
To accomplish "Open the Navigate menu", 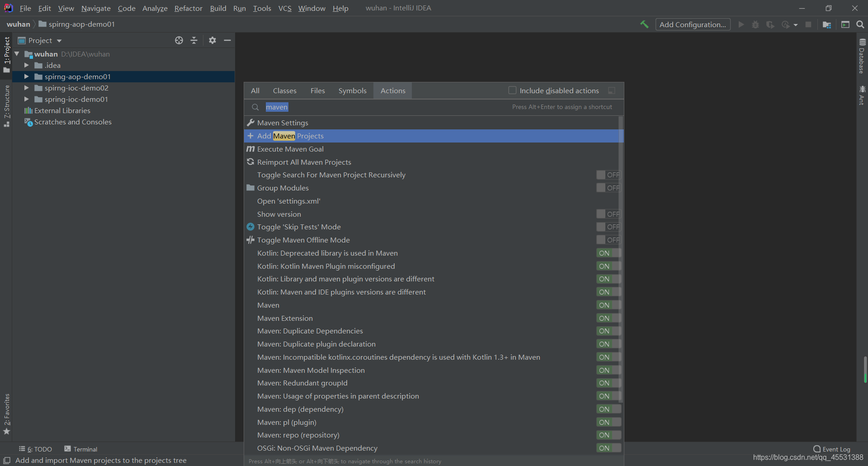I will (96, 8).
